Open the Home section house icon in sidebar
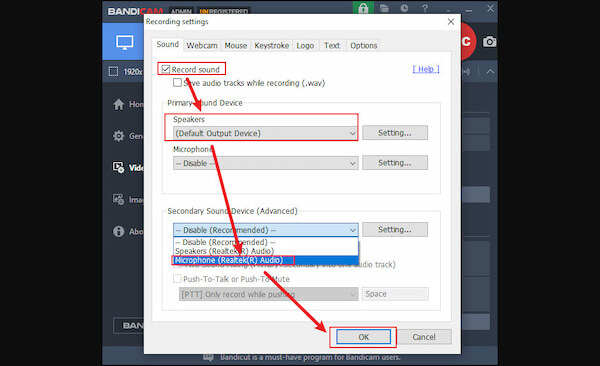The height and width of the screenshot is (366, 600). pos(119,104)
